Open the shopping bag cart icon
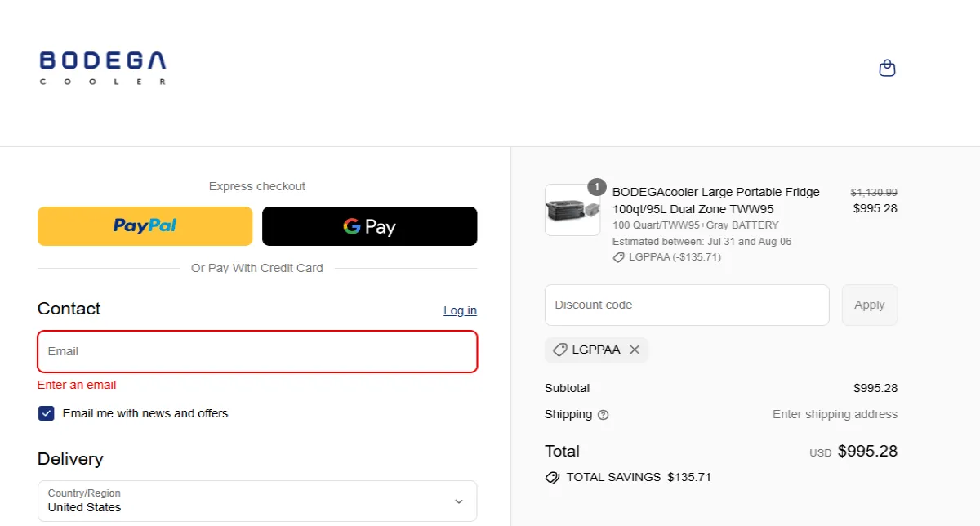 pyautogui.click(x=887, y=69)
